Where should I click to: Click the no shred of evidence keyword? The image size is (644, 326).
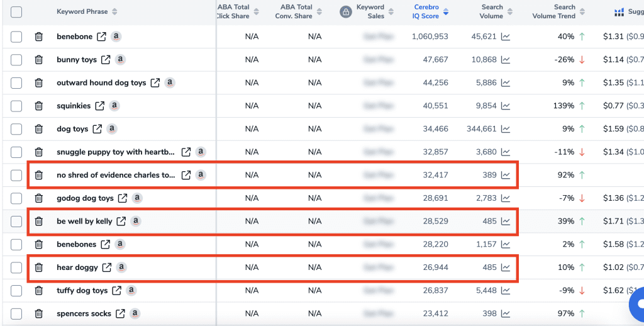coord(116,175)
